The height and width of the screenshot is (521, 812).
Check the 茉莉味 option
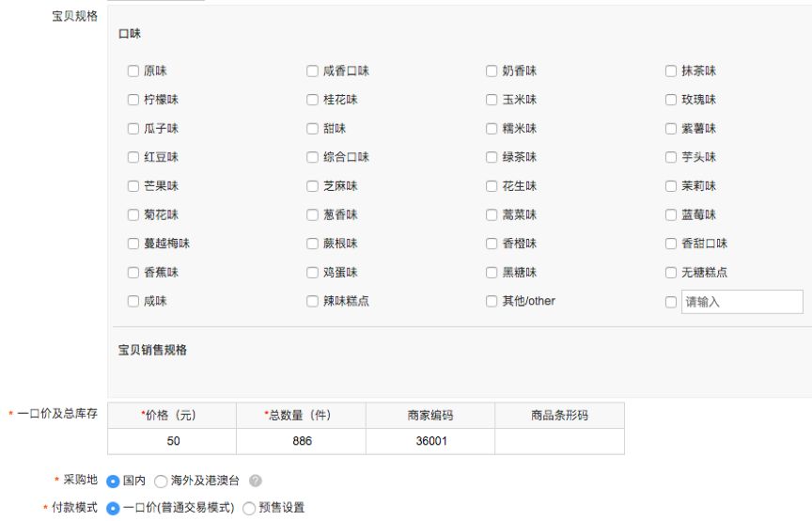[671, 186]
